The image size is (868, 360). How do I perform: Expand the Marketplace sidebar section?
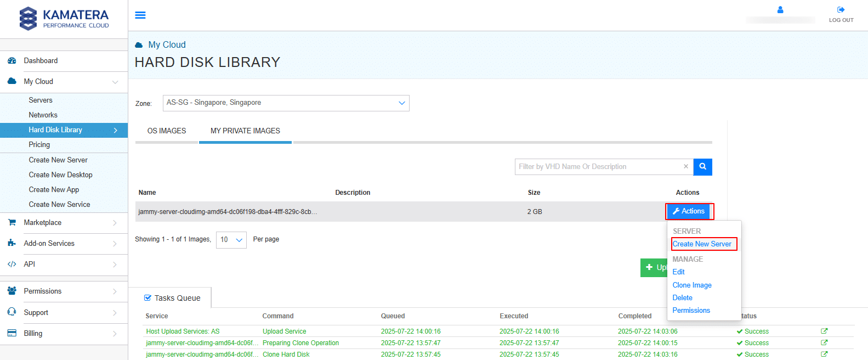tap(115, 223)
